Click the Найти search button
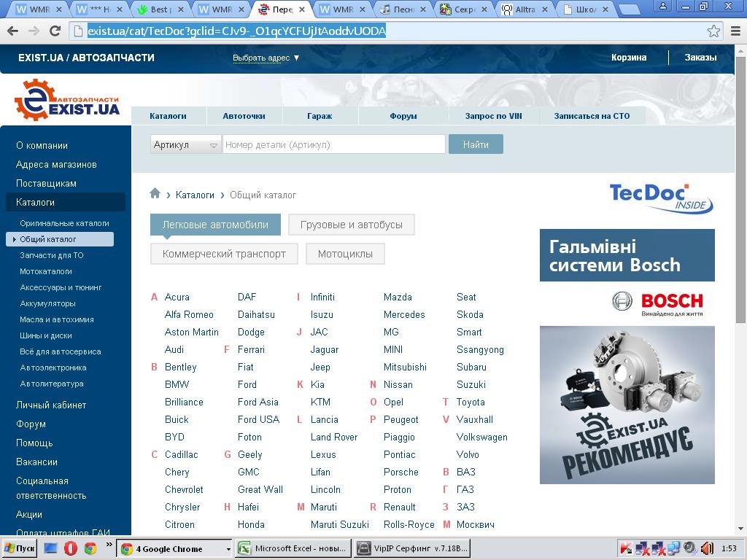Viewport: 747px width, 560px height. 476,144
